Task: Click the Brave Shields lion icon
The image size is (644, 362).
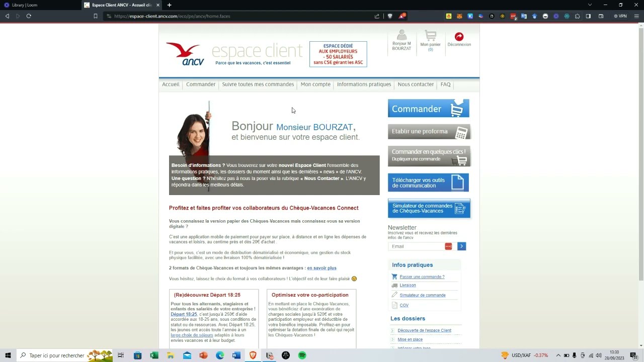Action: [390, 16]
